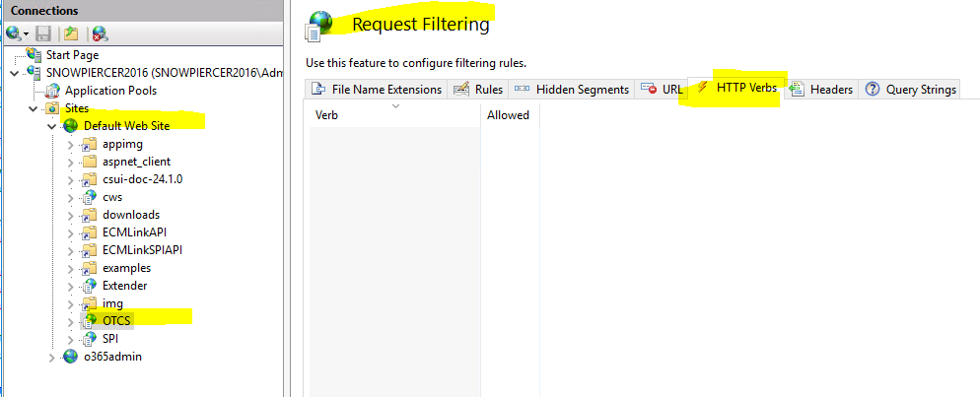
Task: Open the Headers tab
Action: pos(821,90)
